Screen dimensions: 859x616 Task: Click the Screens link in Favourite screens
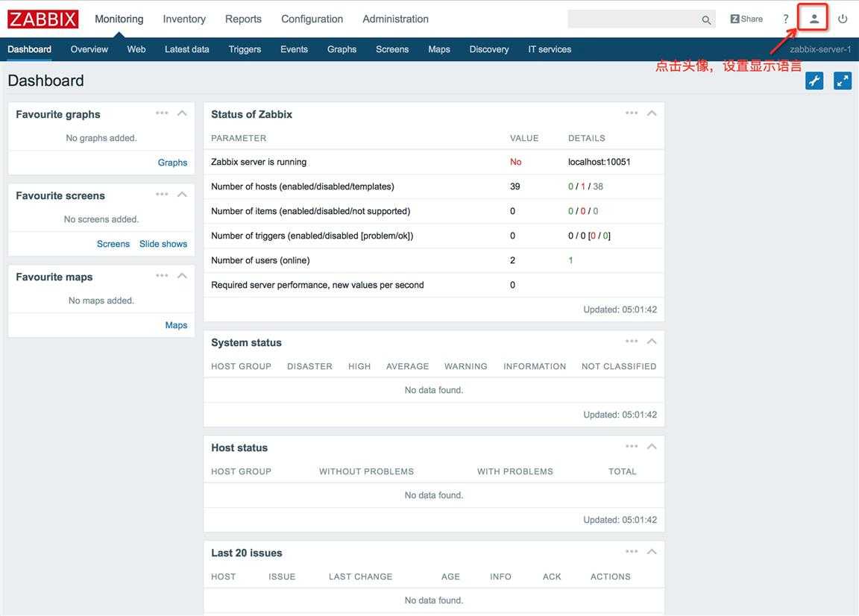113,244
